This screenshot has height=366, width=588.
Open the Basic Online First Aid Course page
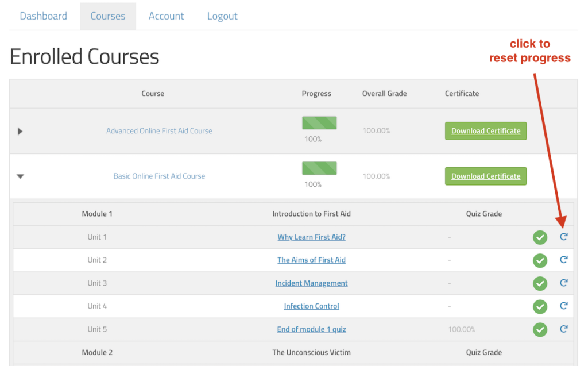click(159, 176)
